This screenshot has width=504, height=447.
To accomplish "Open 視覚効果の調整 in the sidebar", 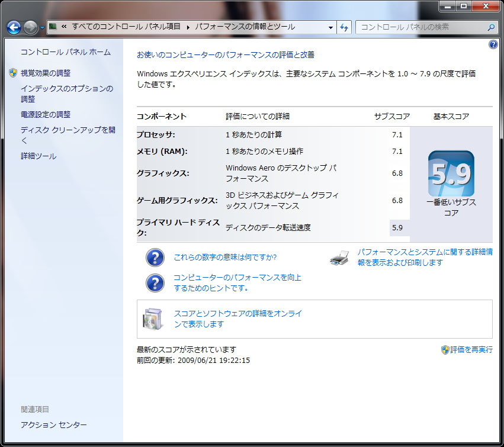I will tap(46, 73).
